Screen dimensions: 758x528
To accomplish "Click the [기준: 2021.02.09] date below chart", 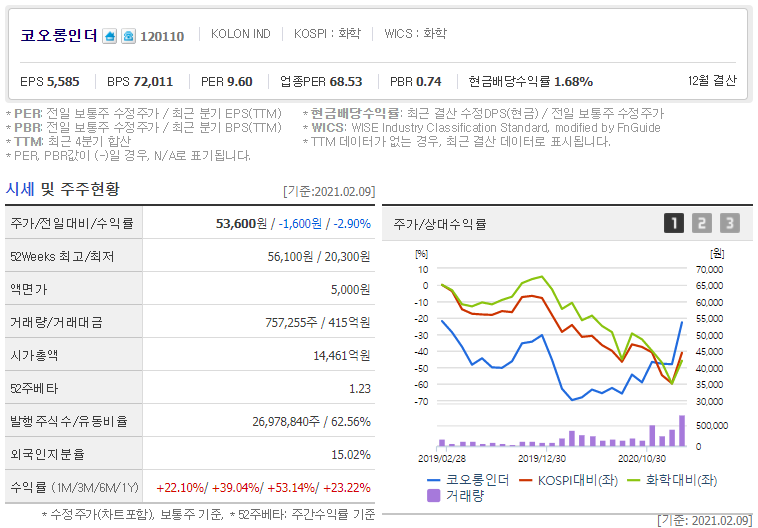I will (705, 521).
